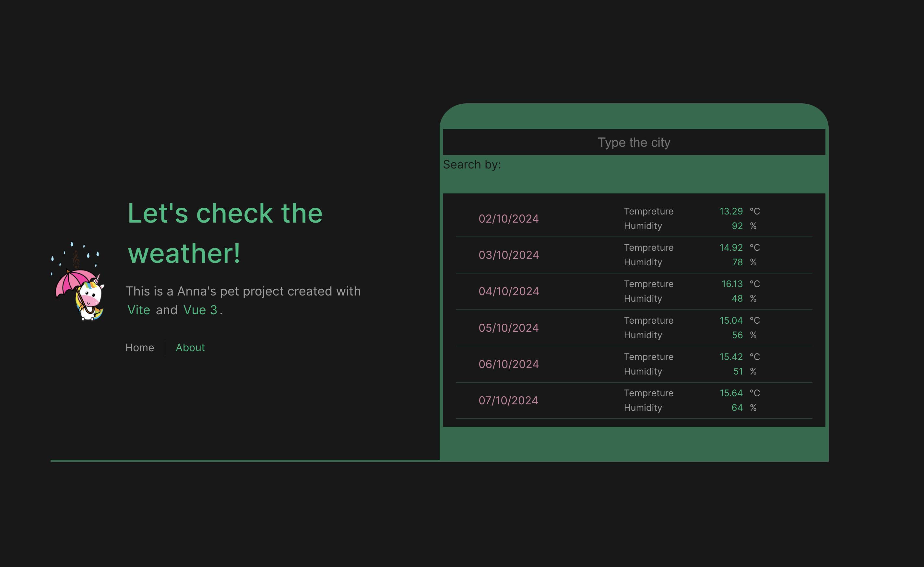Select the 06/10/2024 forecast date

click(x=508, y=364)
